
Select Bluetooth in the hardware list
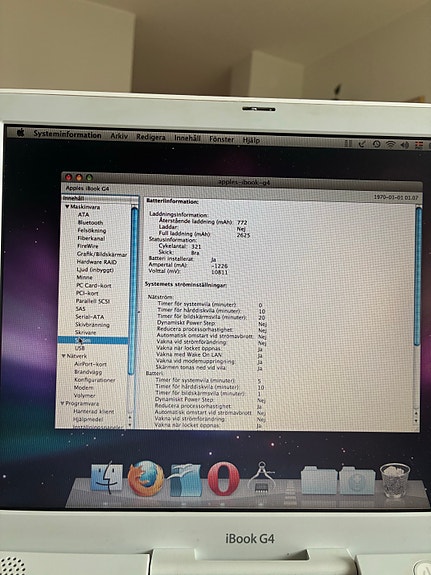click(90, 223)
